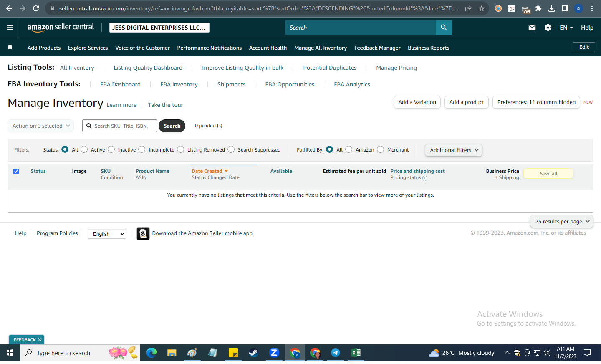Open the Pricing status info icon
Viewport: 601px width, 364px height.
(x=425, y=178)
